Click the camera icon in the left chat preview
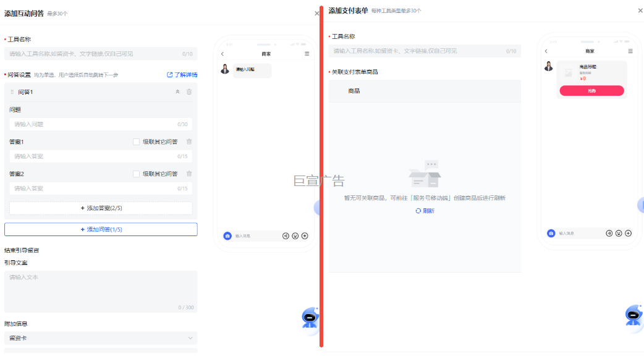The width and height of the screenshot is (644, 356). pyautogui.click(x=227, y=235)
